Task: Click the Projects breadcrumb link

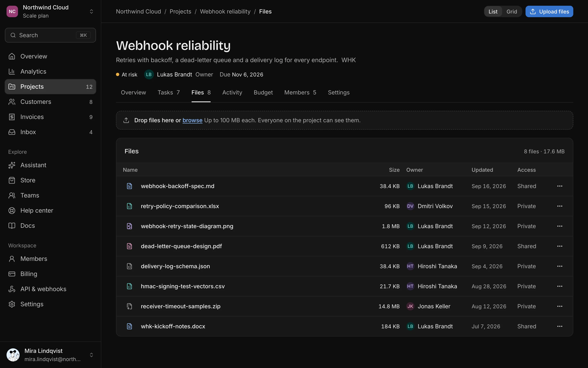Action: (x=180, y=11)
